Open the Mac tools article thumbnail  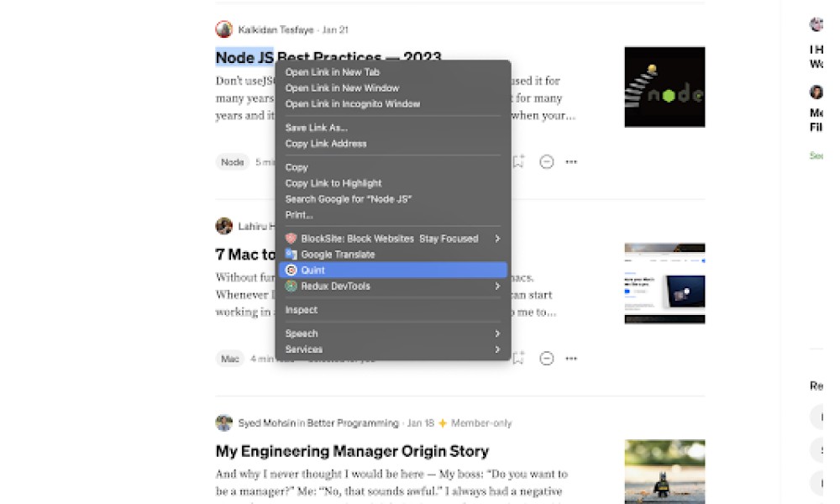[x=664, y=283]
